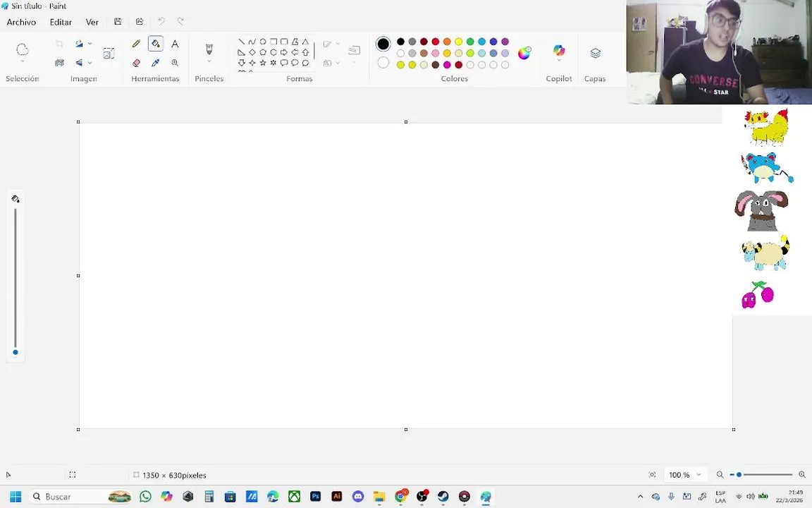The width and height of the screenshot is (812, 508).
Task: Click the Fit to window icon
Action: pos(652,475)
